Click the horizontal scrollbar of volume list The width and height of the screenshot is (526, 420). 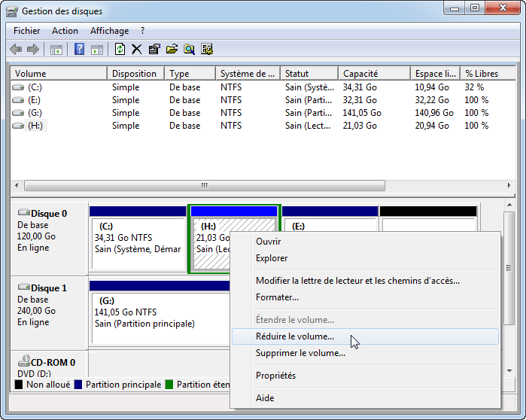(203, 185)
